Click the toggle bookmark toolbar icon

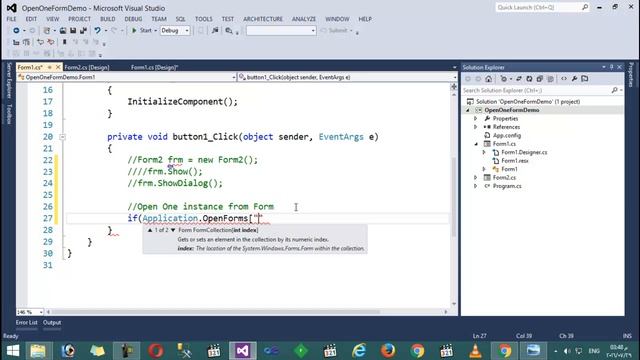click(64, 42)
